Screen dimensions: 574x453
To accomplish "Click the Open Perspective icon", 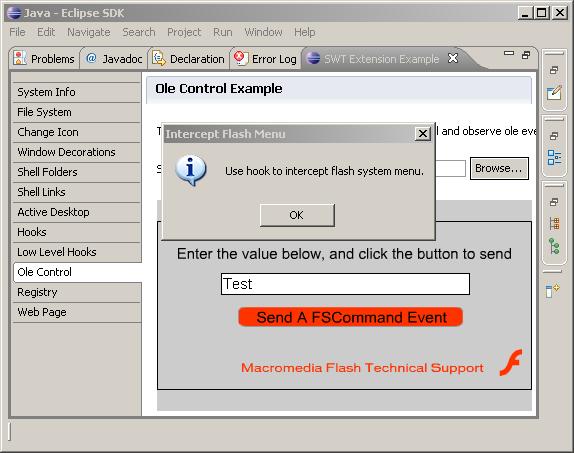I will 553,291.
